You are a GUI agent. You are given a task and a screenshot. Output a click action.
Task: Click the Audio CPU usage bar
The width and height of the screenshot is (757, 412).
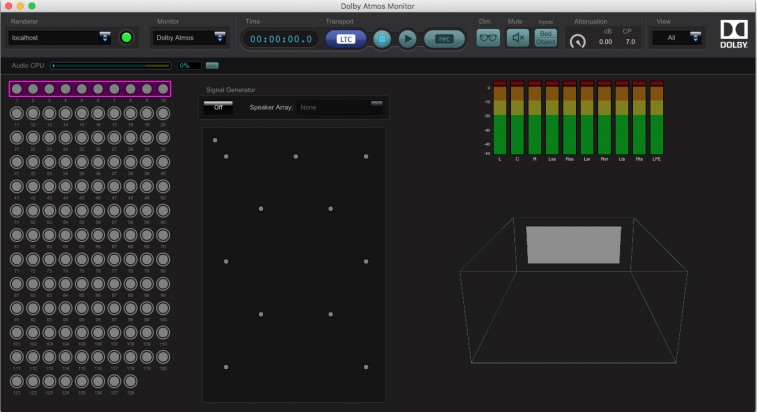pyautogui.click(x=111, y=66)
